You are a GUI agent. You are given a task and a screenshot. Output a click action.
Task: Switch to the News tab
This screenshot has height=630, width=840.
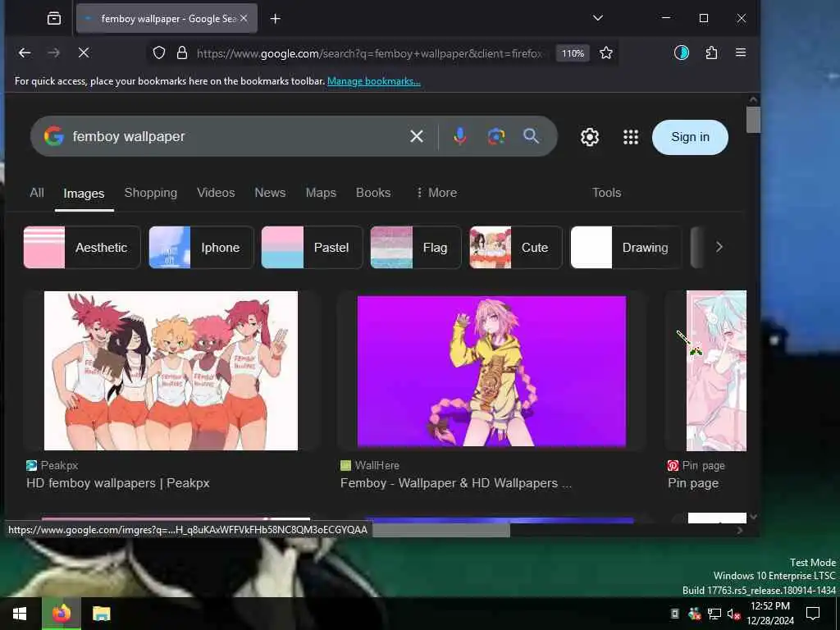pyautogui.click(x=270, y=193)
